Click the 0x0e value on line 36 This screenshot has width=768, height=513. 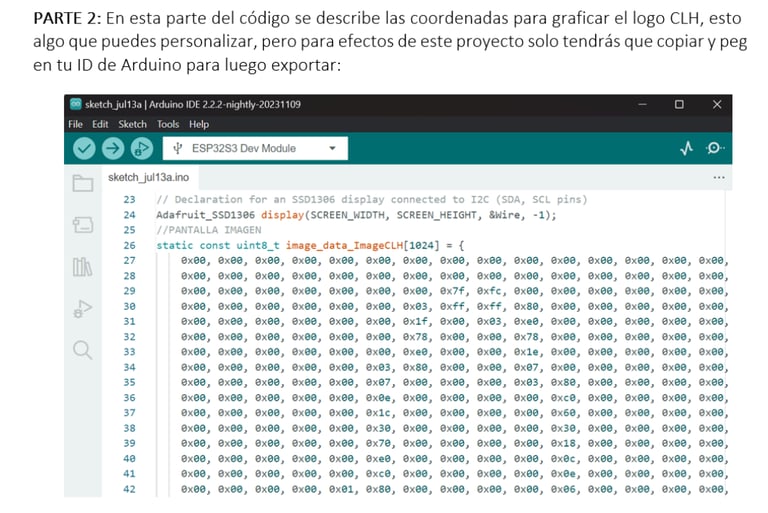tap(378, 397)
